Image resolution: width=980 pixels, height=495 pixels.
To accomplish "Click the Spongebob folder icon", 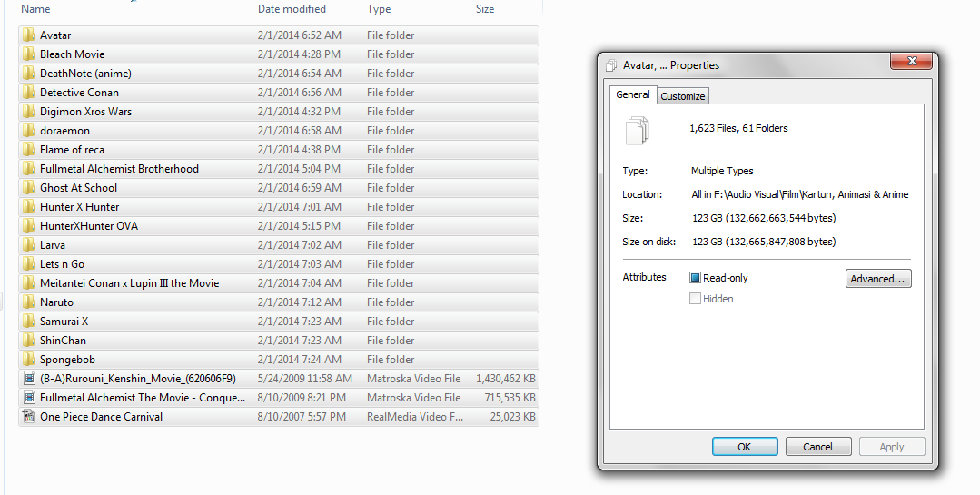I will tap(28, 360).
